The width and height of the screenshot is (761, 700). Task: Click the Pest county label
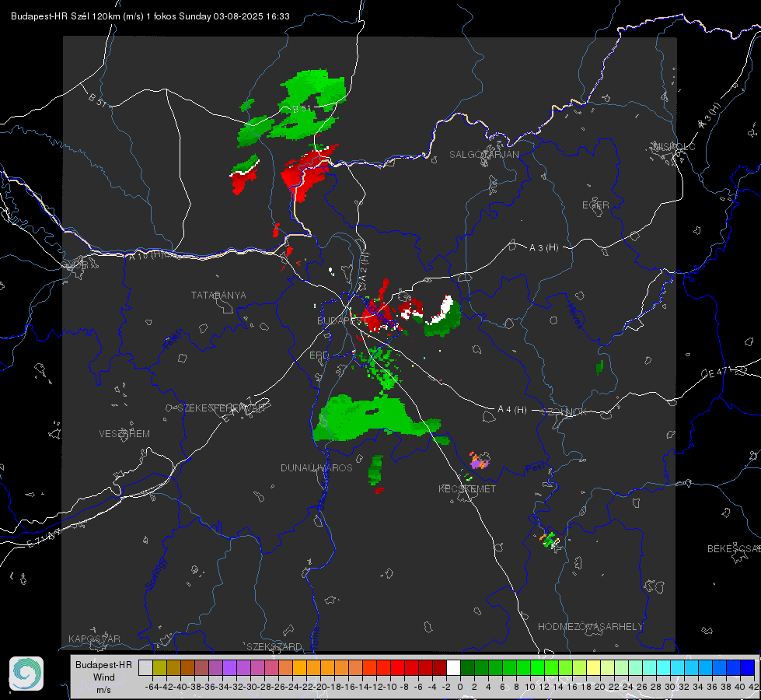(x=536, y=467)
